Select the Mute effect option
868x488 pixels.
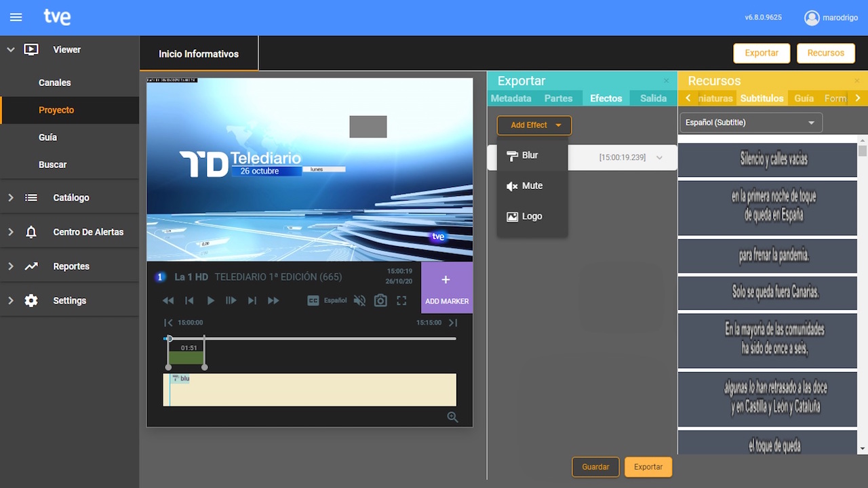click(532, 186)
